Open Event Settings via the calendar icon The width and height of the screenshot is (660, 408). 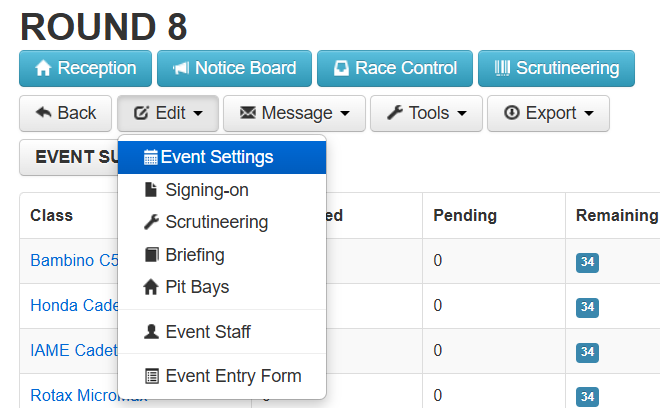[151, 157]
